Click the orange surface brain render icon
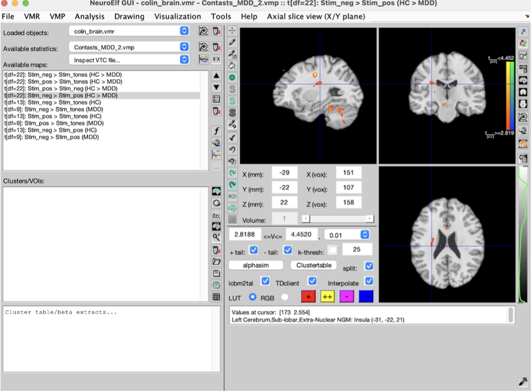Viewport: 532px width, 392px height. tap(523, 143)
